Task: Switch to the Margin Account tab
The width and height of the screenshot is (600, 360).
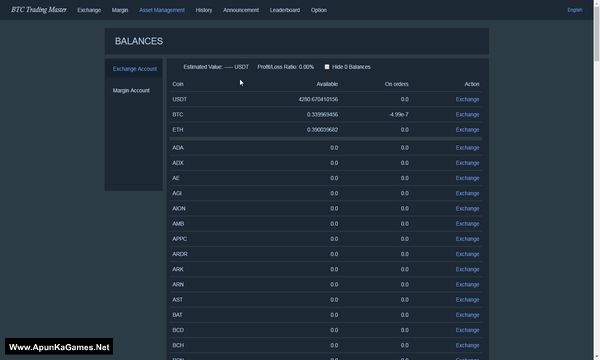Action: (131, 90)
